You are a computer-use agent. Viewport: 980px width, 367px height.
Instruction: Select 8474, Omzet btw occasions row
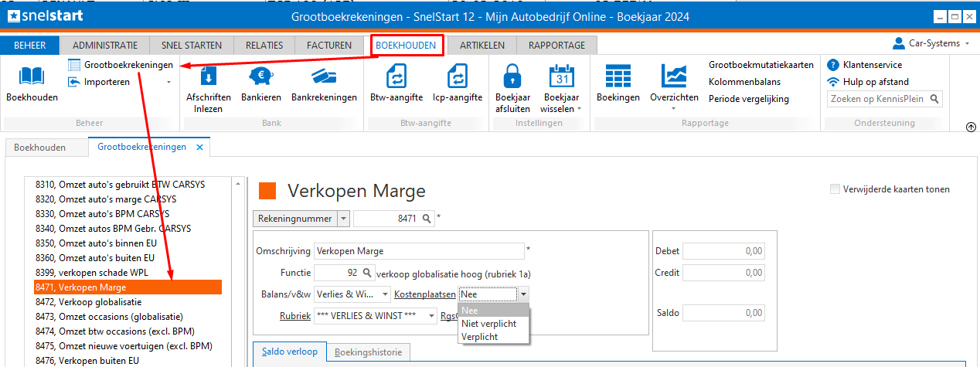[128, 331]
